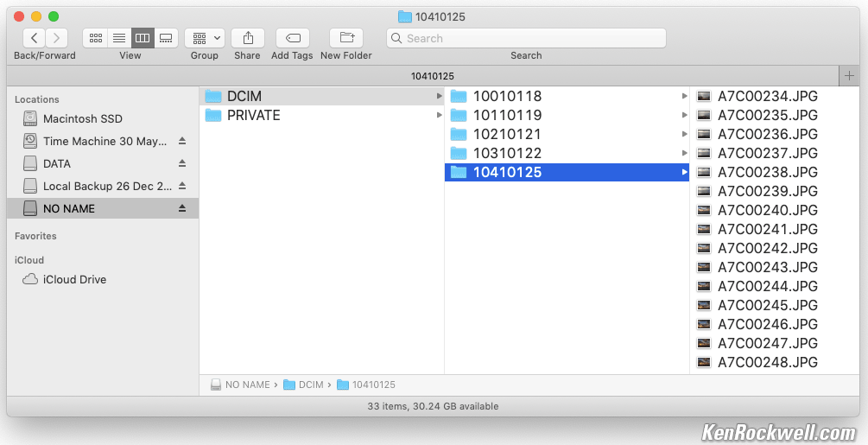Select the A7C00240.JPG file
Viewport: 868px width, 445px height.
[x=767, y=210]
